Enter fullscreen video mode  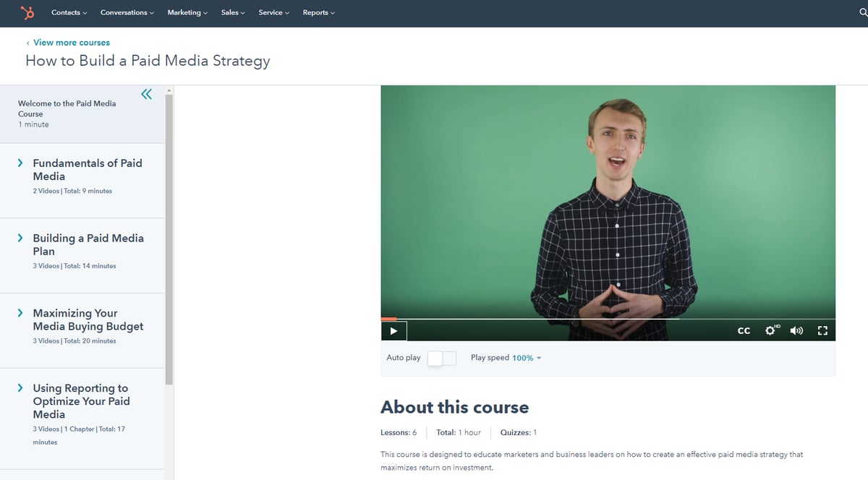[822, 330]
